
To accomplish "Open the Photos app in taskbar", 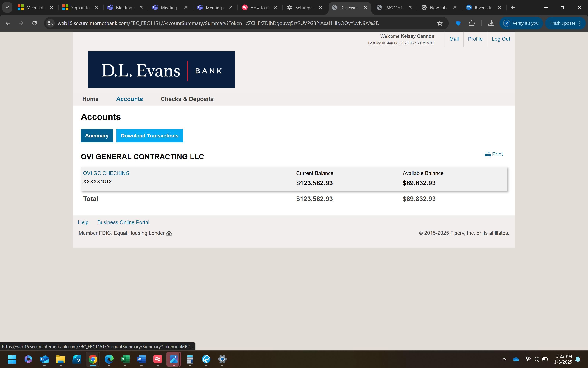I will (174, 359).
